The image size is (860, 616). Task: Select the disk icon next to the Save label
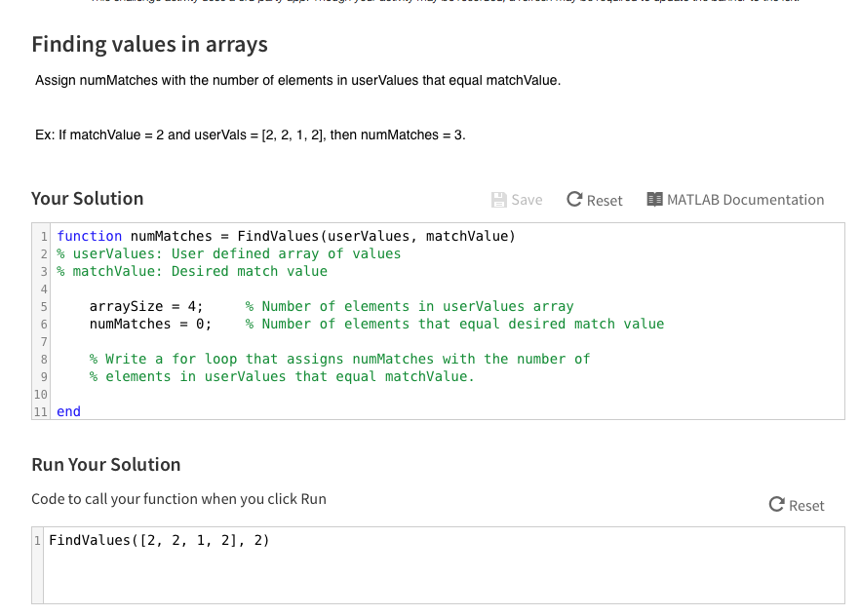(x=498, y=200)
